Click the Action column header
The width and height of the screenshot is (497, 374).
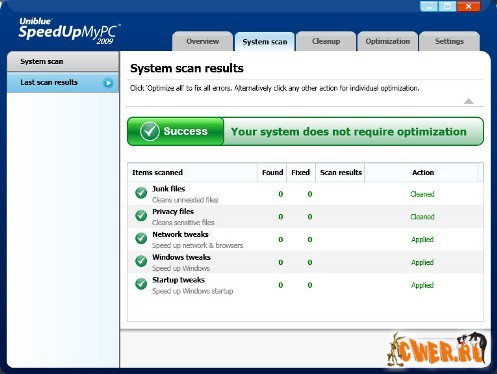[x=423, y=172]
